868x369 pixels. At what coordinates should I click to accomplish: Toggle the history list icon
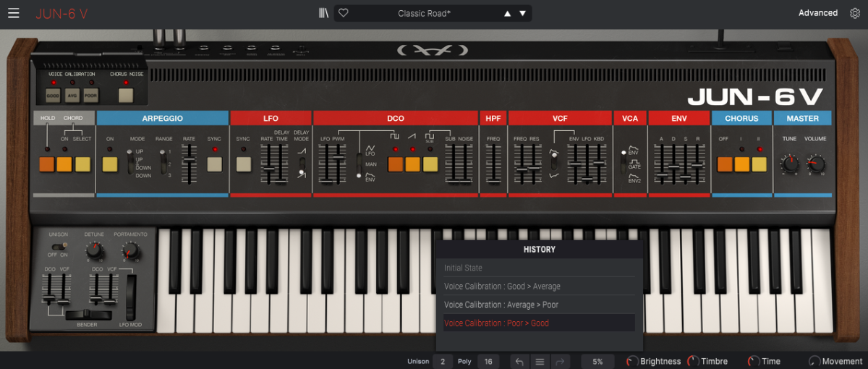click(x=540, y=361)
